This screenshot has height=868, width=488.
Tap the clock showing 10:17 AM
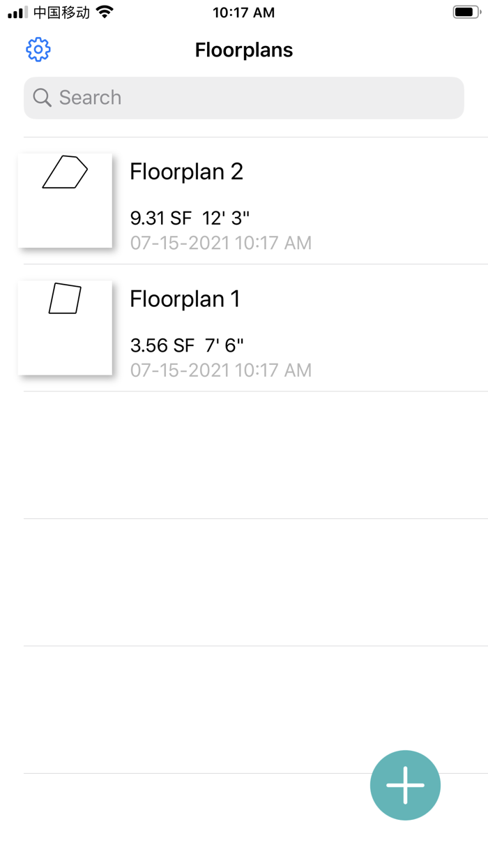244,12
